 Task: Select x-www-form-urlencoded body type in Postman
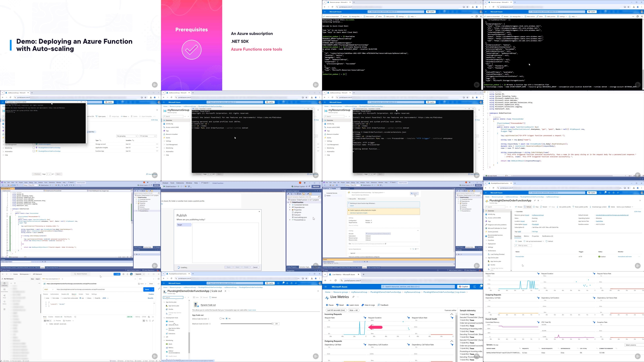pyautogui.click(x=69, y=298)
